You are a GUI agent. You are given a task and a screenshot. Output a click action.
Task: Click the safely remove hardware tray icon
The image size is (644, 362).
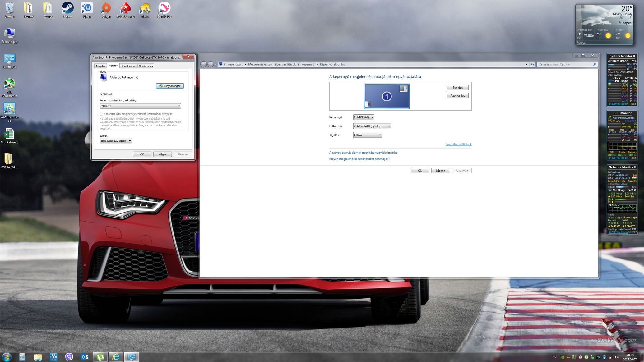(592, 357)
